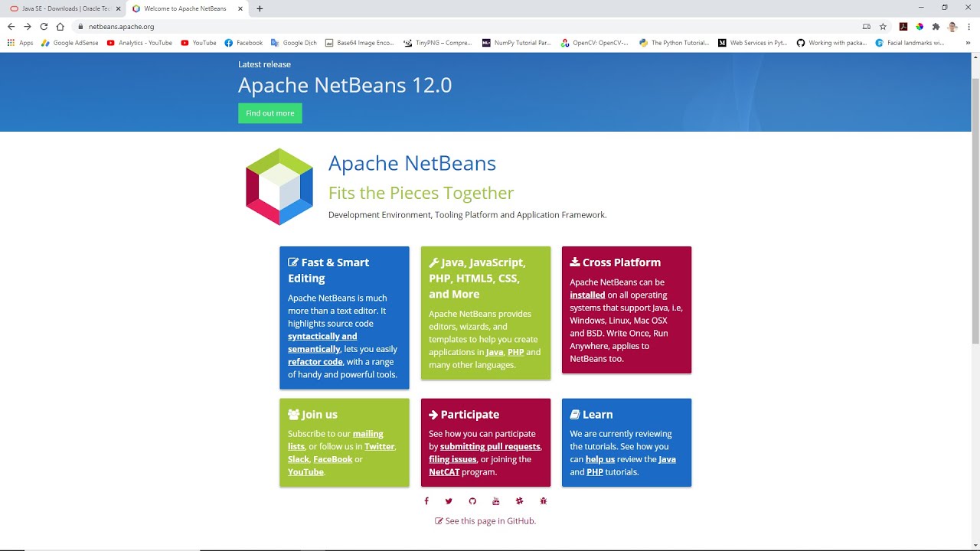Click the bug report footer icon

(544, 501)
